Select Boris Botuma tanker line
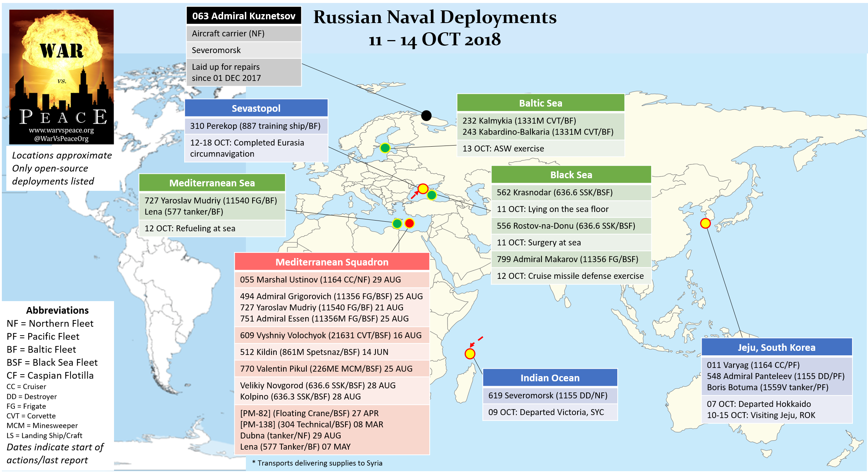This screenshot has width=868, height=473. (x=768, y=387)
